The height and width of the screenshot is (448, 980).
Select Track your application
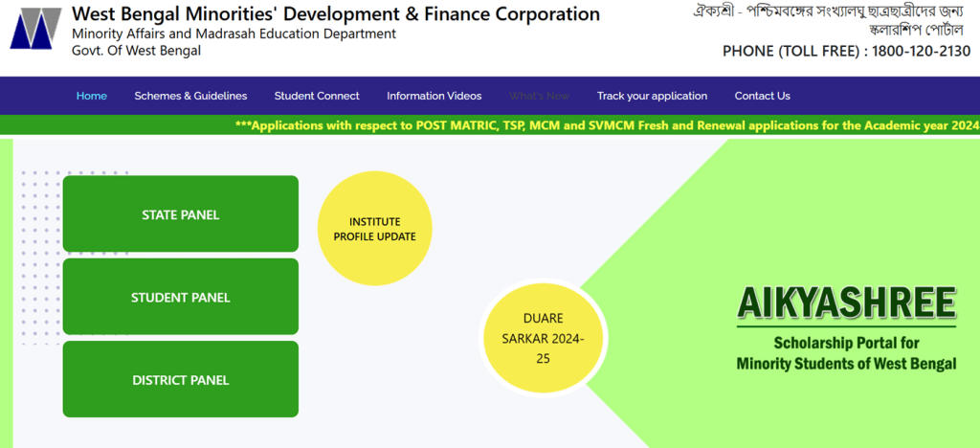click(652, 97)
